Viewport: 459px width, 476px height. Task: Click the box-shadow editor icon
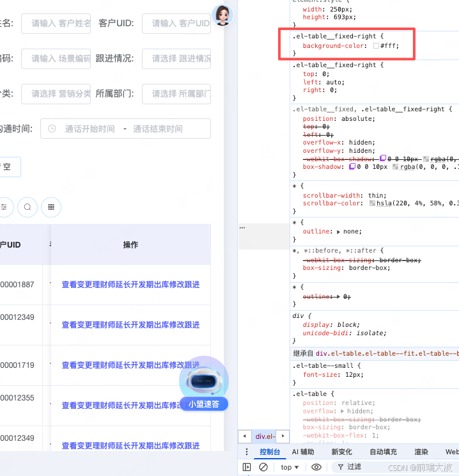point(352,166)
